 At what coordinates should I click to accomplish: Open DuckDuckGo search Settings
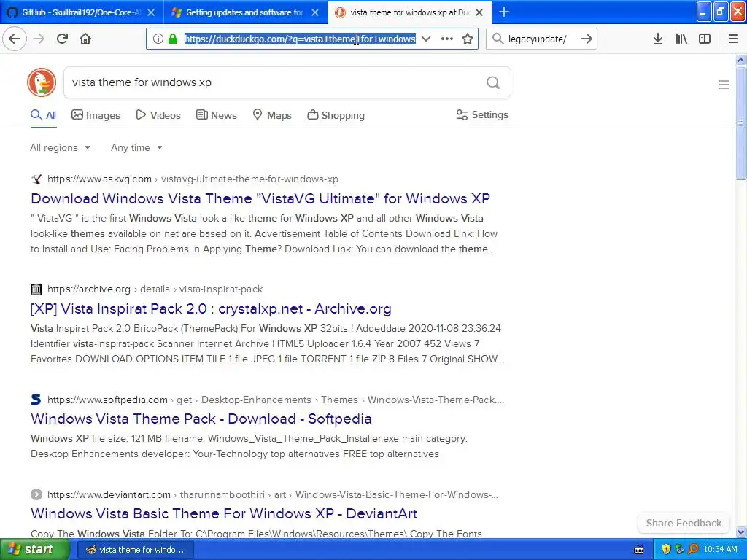pos(482,114)
